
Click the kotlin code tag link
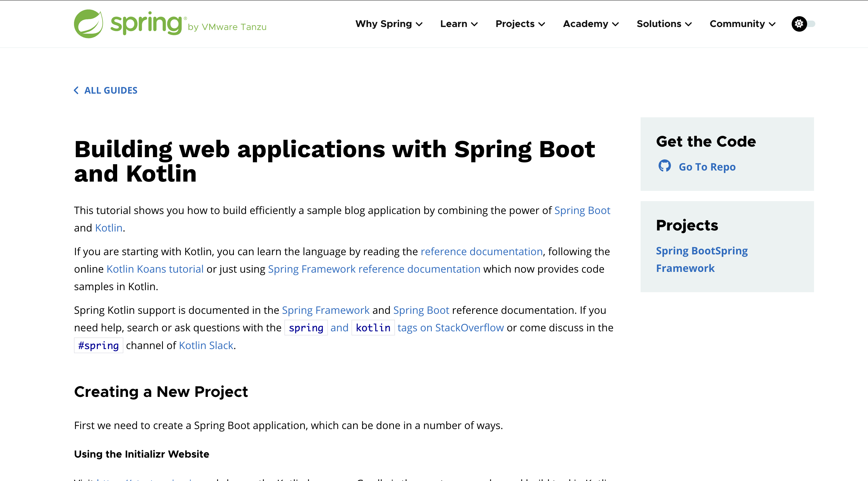(373, 327)
